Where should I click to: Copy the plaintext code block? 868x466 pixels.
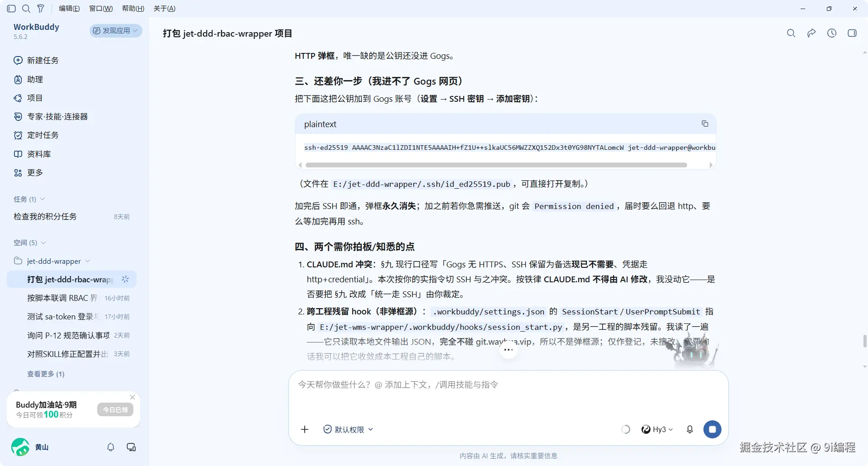click(x=705, y=124)
